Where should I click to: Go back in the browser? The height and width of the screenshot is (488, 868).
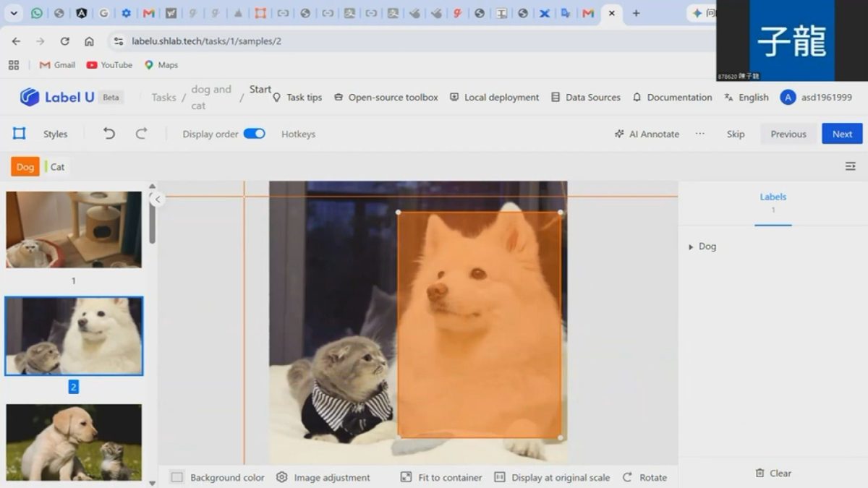(16, 41)
